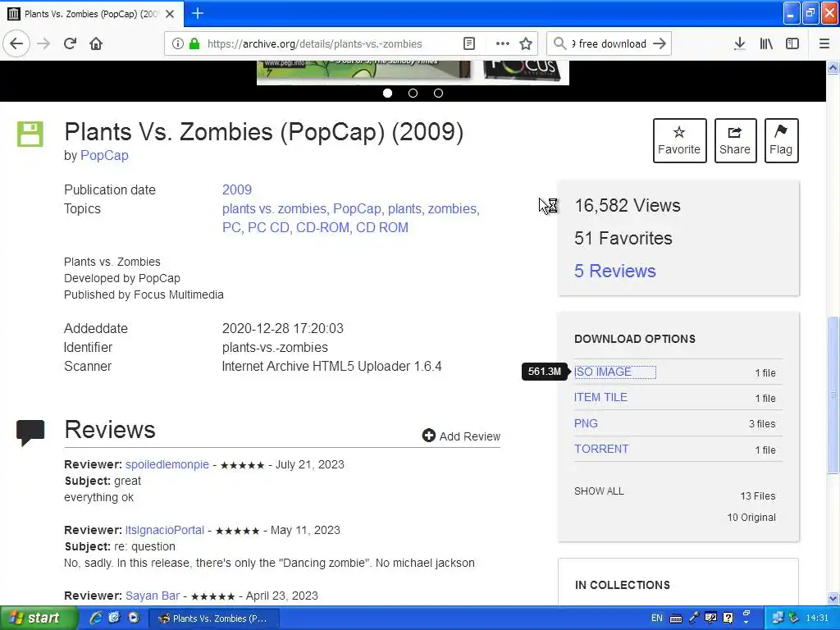Image resolution: width=840 pixels, height=630 pixels.
Task: Expand the PNG download option
Action: pos(586,423)
